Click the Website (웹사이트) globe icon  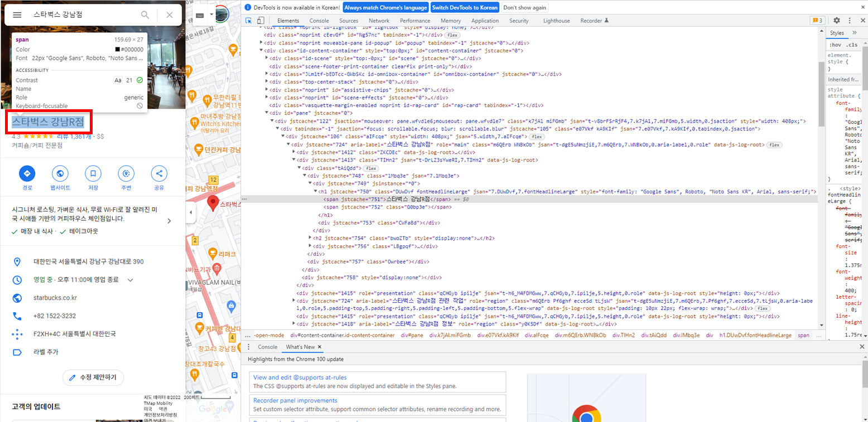(60, 173)
